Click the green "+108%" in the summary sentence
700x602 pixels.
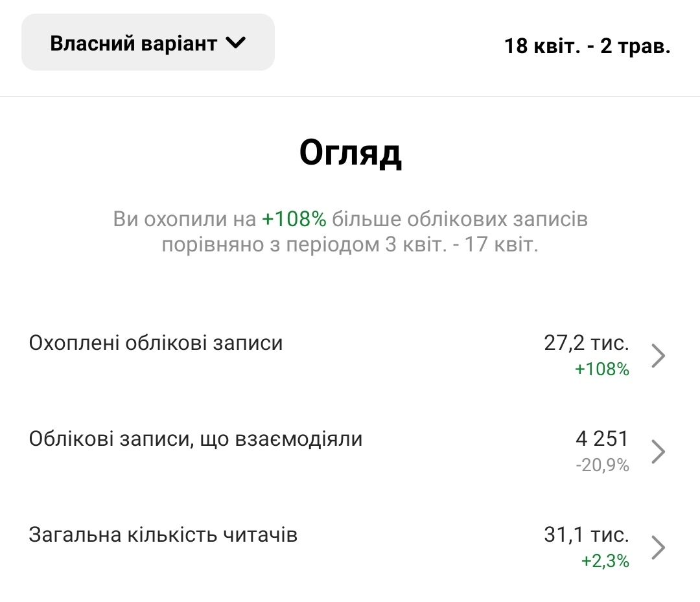click(294, 220)
